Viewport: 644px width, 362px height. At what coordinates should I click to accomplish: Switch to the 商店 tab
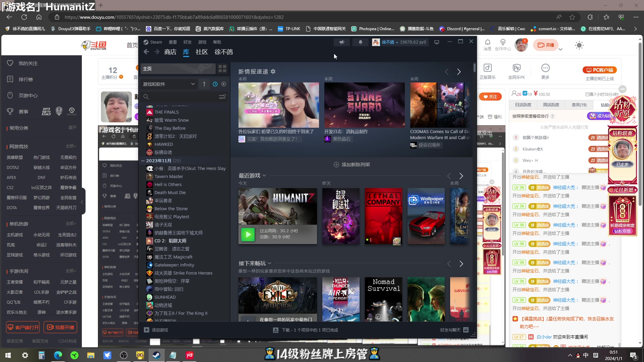click(x=170, y=52)
